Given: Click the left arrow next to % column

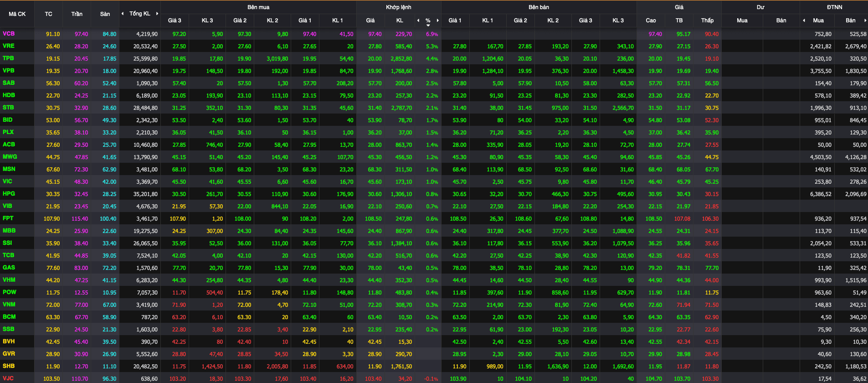Looking at the screenshot, I should coord(418,21).
